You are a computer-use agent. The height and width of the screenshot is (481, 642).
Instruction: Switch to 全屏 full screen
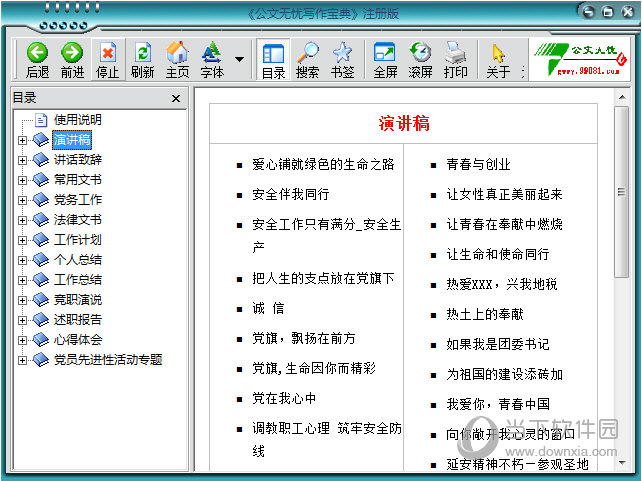(385, 60)
